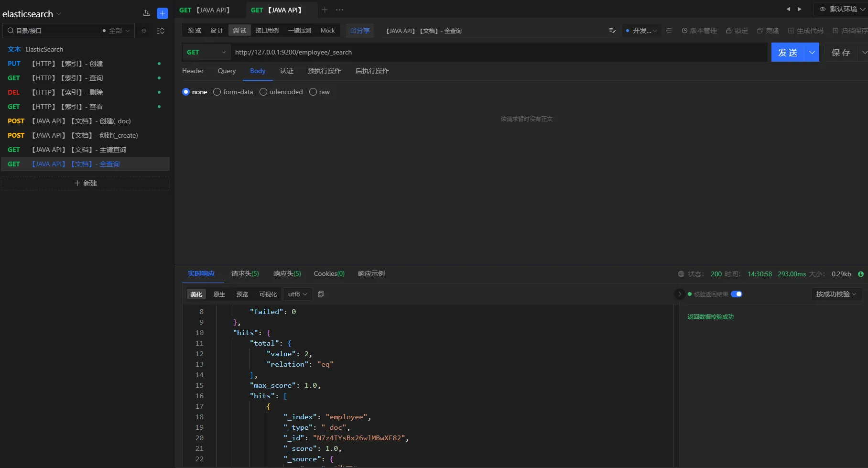Copy response using the copy icon
Viewport: 868px width, 468px height.
click(x=321, y=294)
